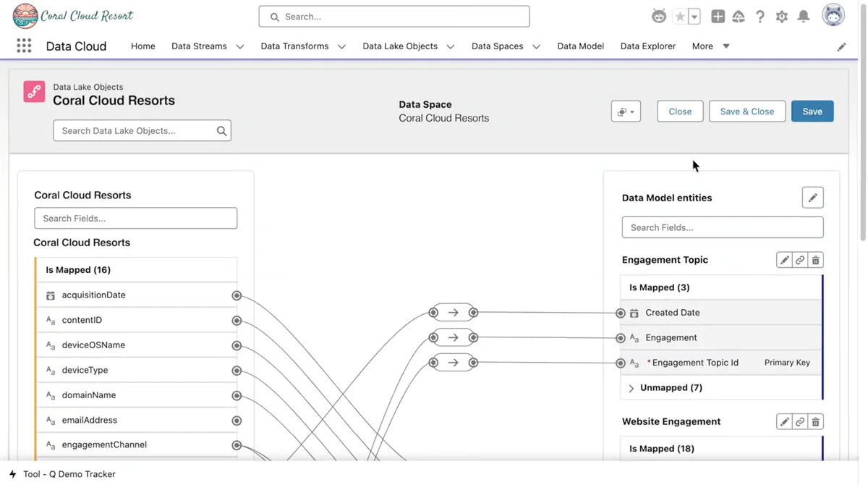
Task: Collapse Is Mapped (3) under Engagement Topic
Action: [721, 287]
